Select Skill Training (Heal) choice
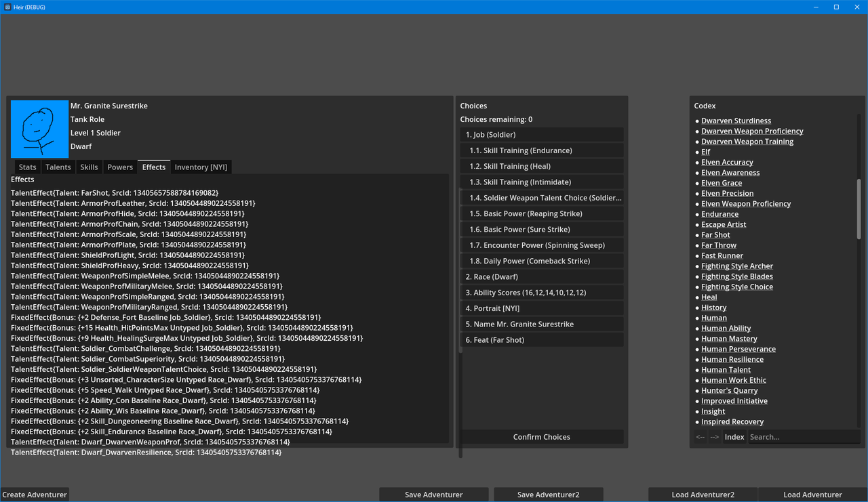The height and width of the screenshot is (502, 868). (542, 166)
